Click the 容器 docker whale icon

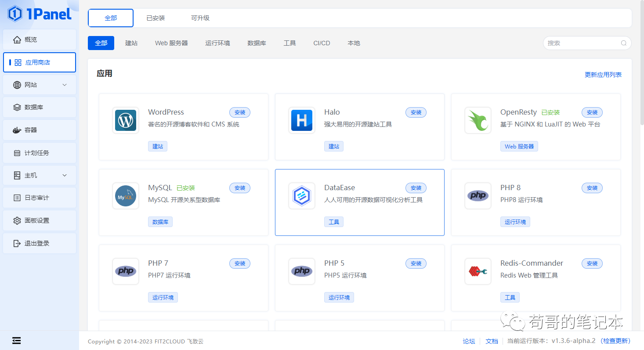tap(17, 130)
